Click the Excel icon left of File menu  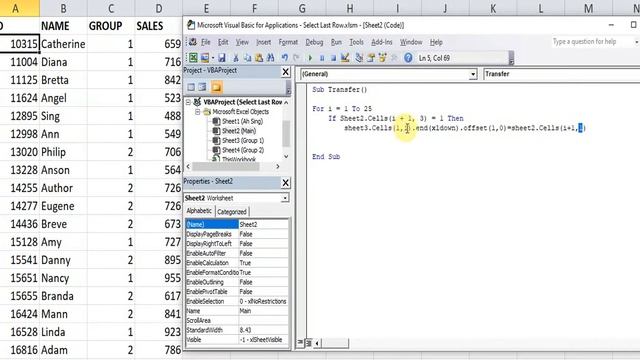193,42
